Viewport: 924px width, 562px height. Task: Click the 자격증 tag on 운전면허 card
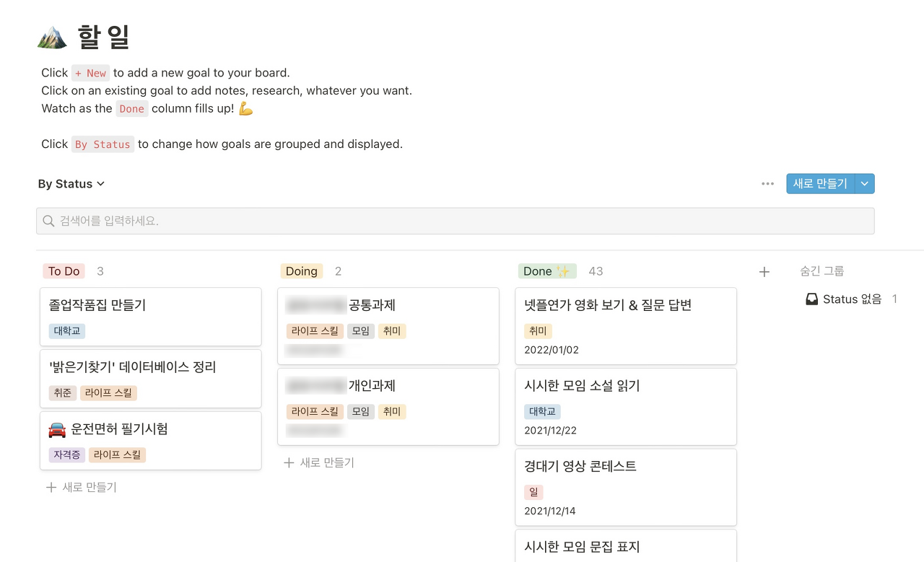[67, 455]
